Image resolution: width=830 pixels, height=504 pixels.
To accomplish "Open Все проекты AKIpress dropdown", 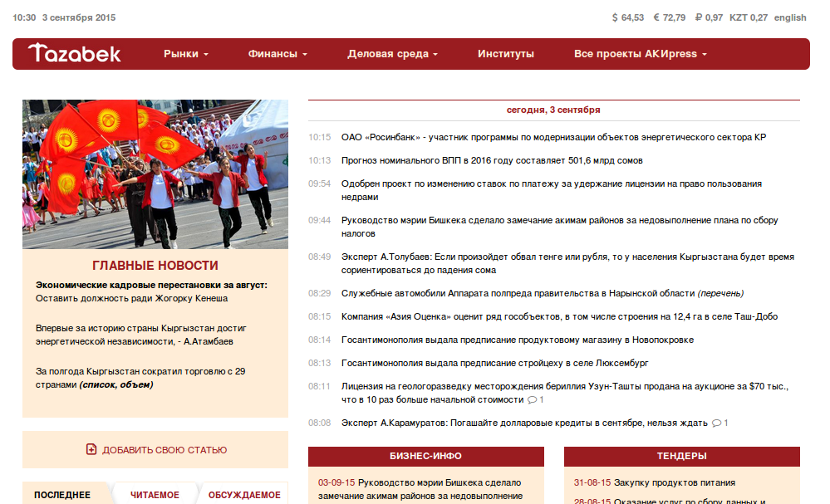I will [x=640, y=54].
